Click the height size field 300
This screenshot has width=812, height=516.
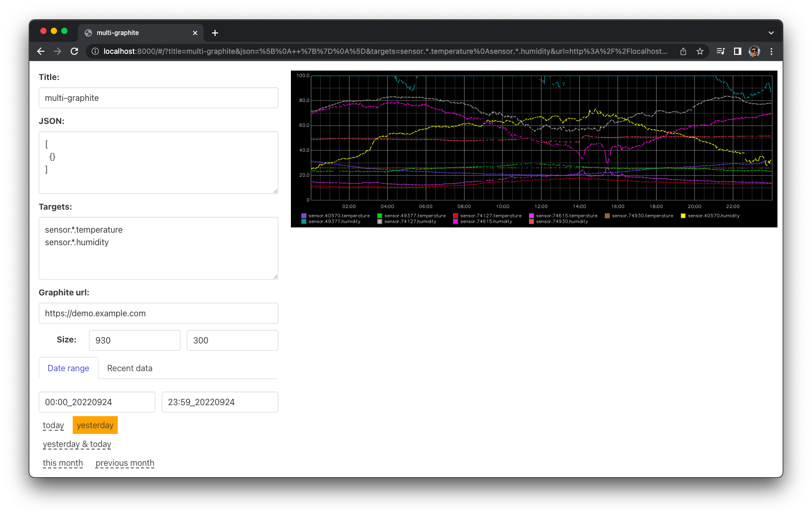232,340
